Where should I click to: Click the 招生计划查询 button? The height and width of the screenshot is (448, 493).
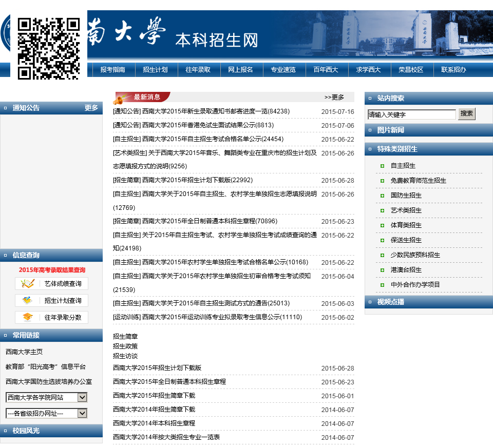(51, 301)
